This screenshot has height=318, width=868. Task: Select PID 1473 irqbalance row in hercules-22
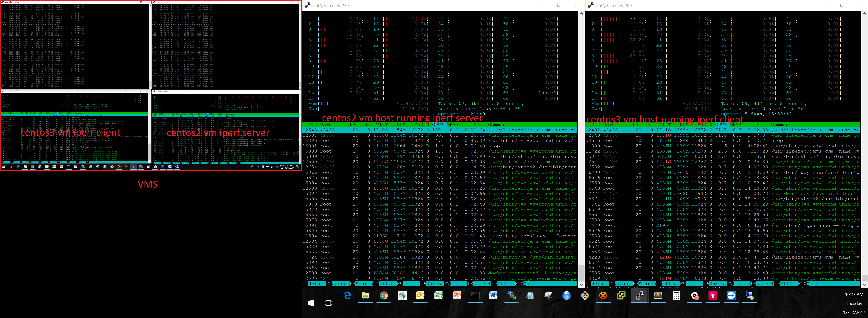pyautogui.click(x=722, y=225)
